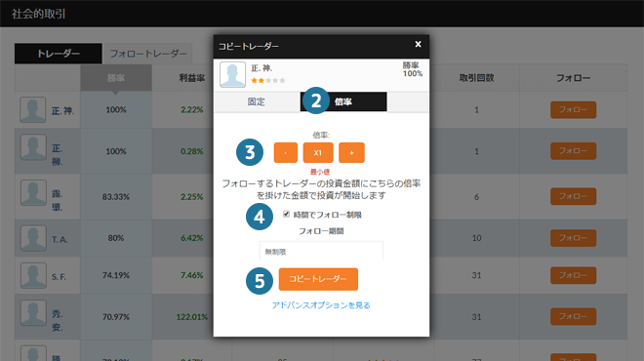Click the star rating in dialog

pyautogui.click(x=267, y=81)
